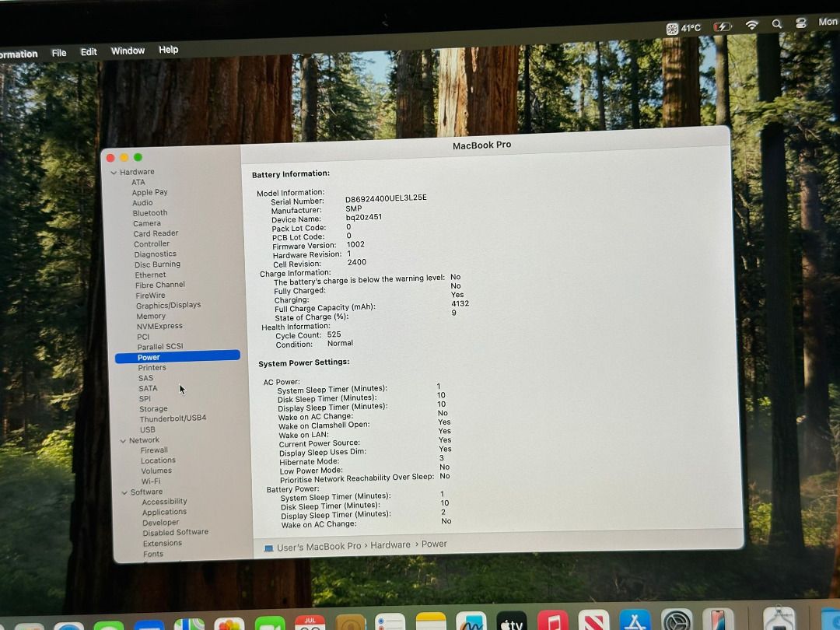Open Reminders app in the Dock
Image resolution: width=840 pixels, height=630 pixels.
click(x=390, y=622)
